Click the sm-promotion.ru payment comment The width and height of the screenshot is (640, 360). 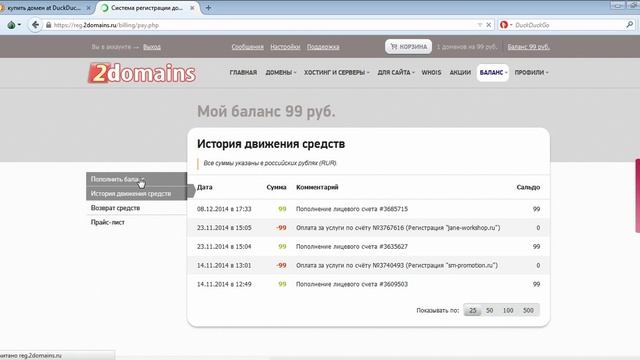click(397, 265)
